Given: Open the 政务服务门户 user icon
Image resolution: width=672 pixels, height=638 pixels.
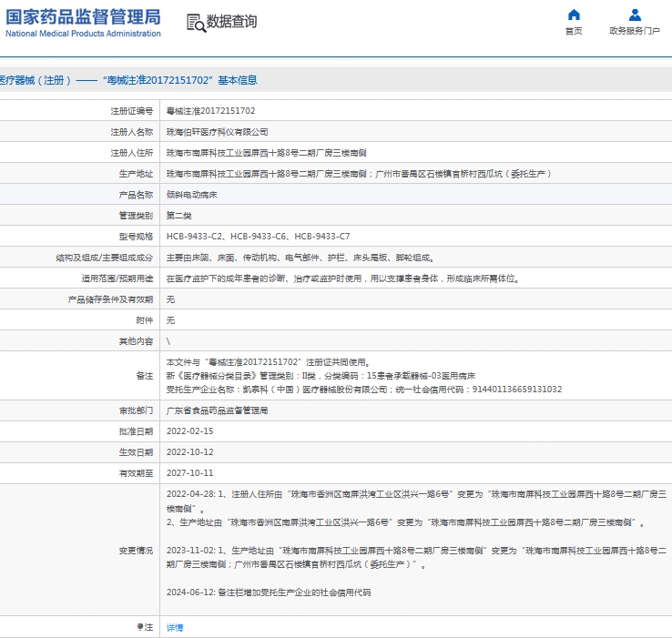Looking at the screenshot, I should 635,15.
